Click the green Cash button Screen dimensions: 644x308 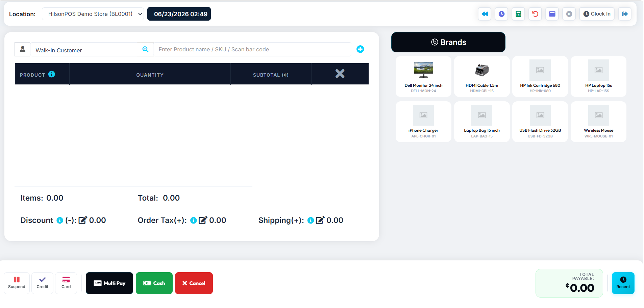[x=154, y=283]
